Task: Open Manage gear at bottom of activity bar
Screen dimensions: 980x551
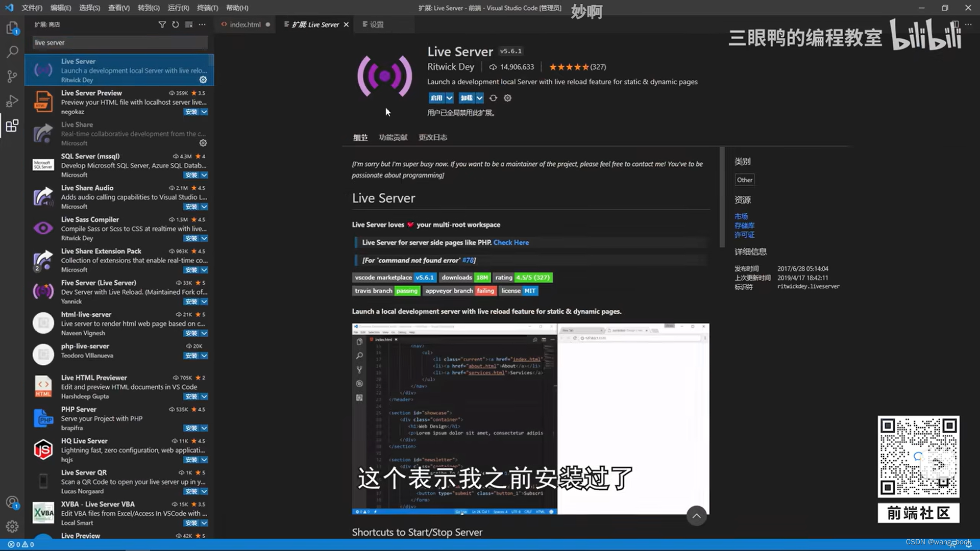Action: click(12, 526)
